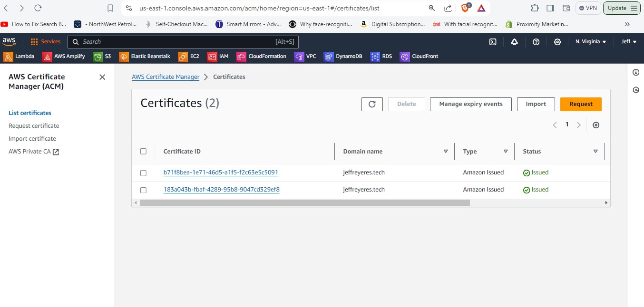Open CloudFront shortcut
Viewport: 644px width, 307px height.
click(x=419, y=57)
